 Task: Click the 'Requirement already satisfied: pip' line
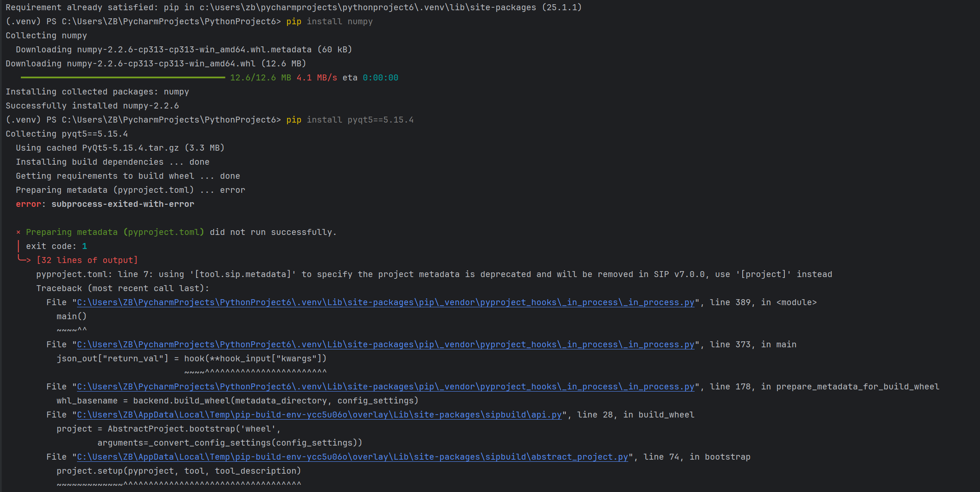tap(293, 7)
